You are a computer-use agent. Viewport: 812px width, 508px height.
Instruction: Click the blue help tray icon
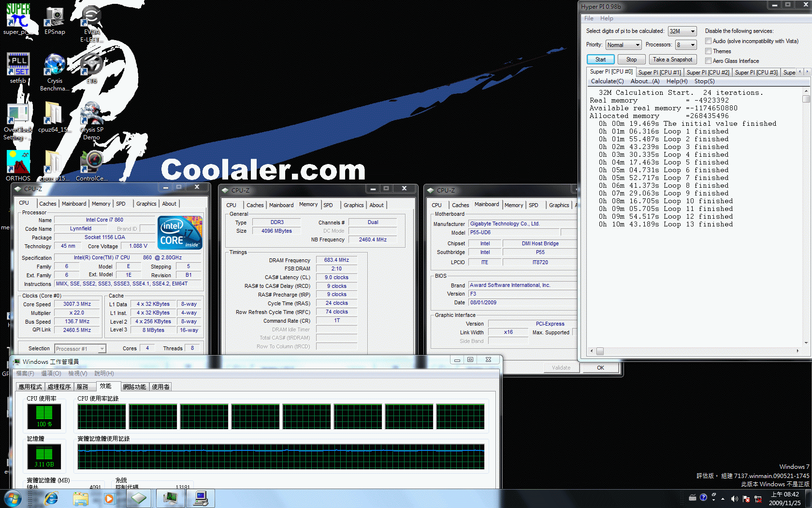[x=703, y=497]
